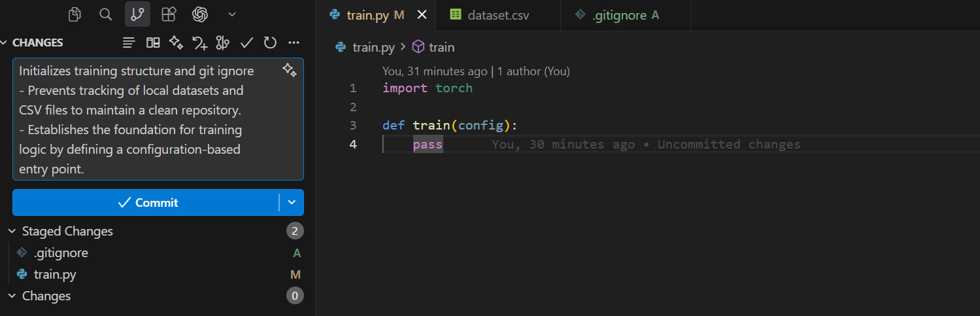
Task: Click the checkmark commit icon in CHANGES header
Action: [x=246, y=43]
